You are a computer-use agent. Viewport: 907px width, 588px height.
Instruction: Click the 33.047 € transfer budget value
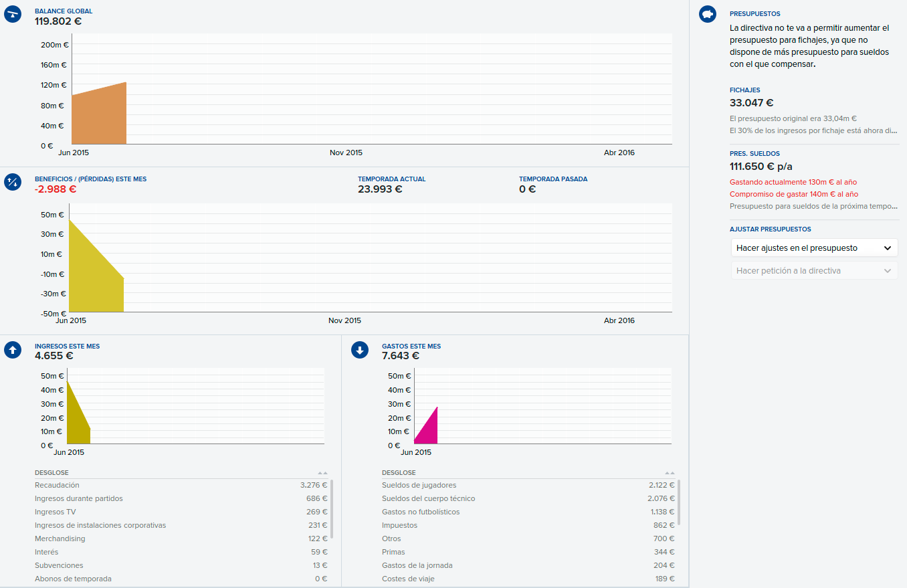tap(752, 103)
